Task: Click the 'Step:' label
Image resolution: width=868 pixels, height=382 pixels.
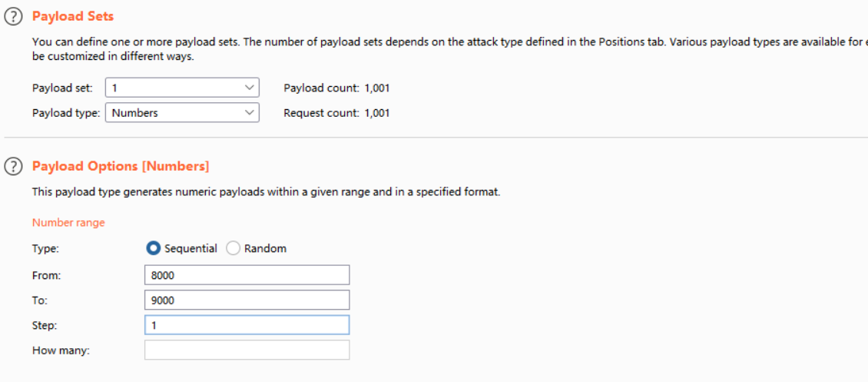Action: [x=45, y=325]
